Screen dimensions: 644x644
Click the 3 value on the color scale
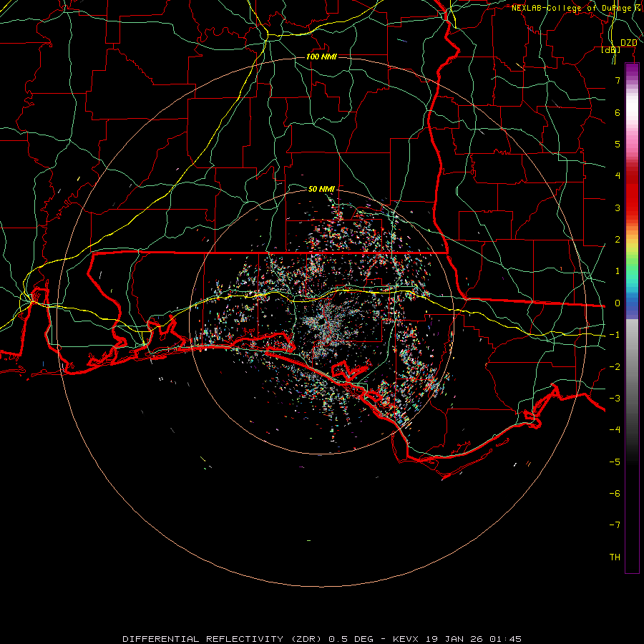618,208
